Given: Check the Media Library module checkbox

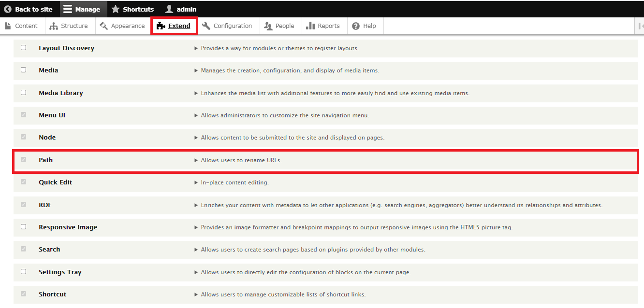Looking at the screenshot, I should click(23, 92).
